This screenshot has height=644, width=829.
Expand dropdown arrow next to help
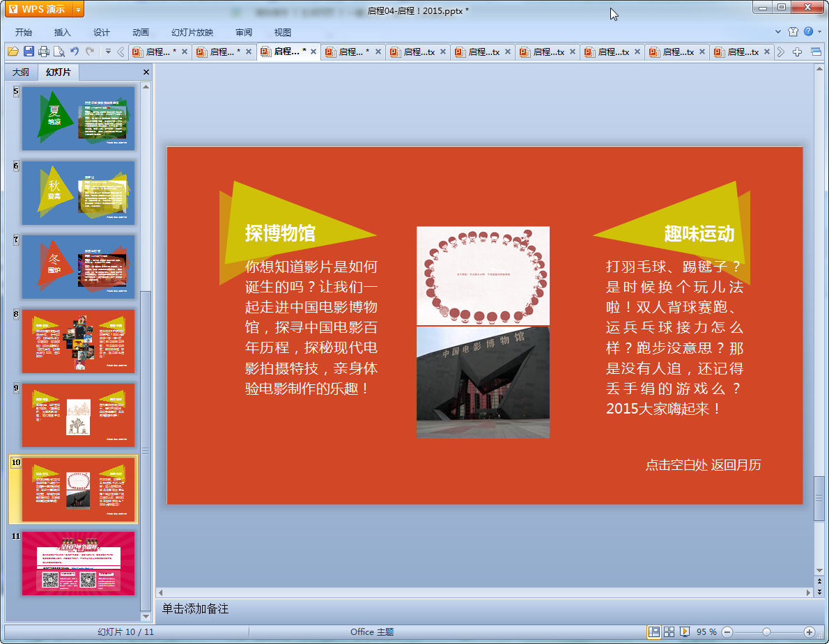820,32
